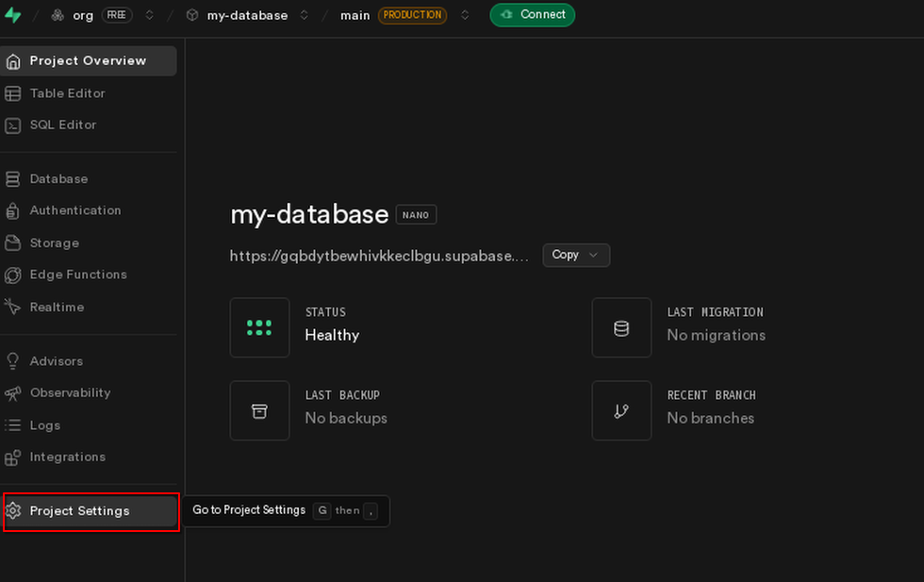Viewport: 924px width, 582px height.
Task: Click the Realtime cursor icon
Action: [13, 307]
